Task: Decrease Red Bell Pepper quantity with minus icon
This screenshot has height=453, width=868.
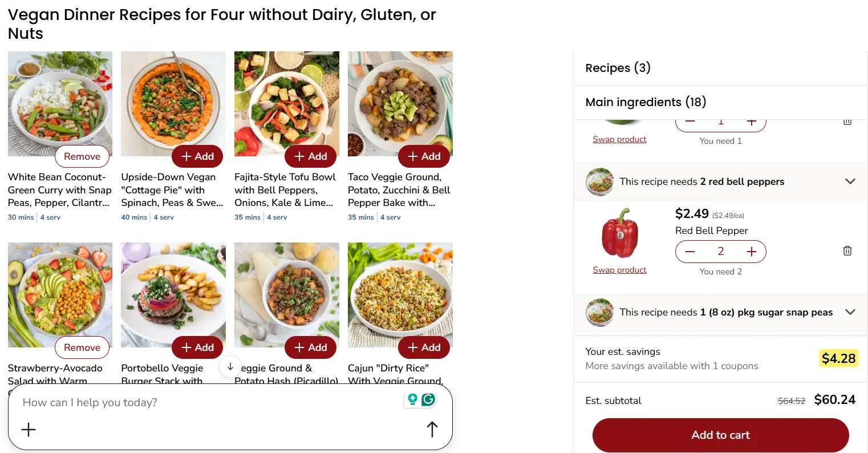Action: [x=689, y=251]
